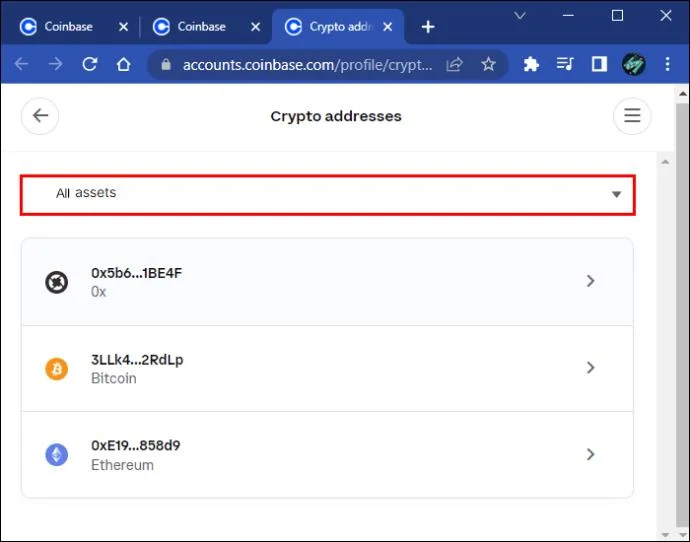Select the Crypto addresses browser tab
Viewport: 690px width, 542px height.
[339, 27]
